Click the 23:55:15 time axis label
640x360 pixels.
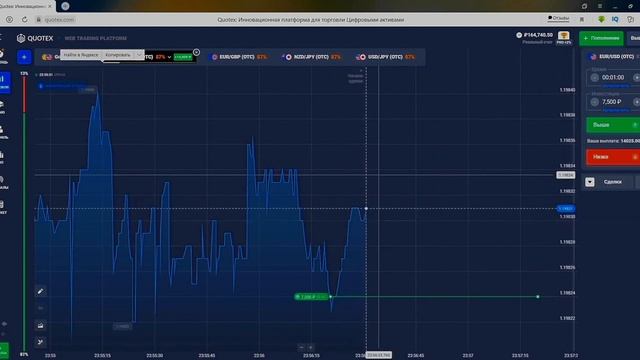coord(102,356)
